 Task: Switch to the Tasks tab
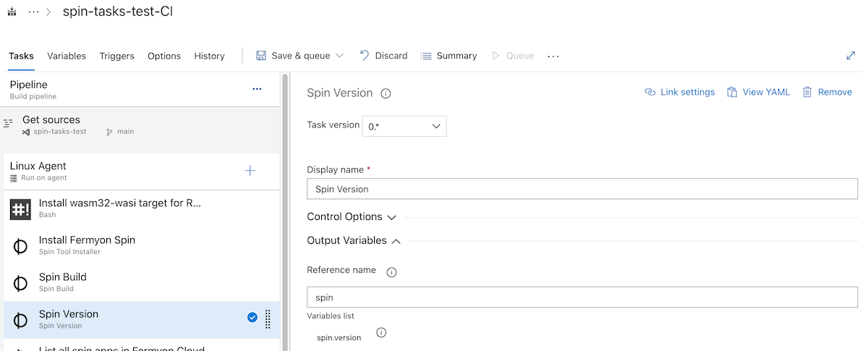(x=21, y=56)
